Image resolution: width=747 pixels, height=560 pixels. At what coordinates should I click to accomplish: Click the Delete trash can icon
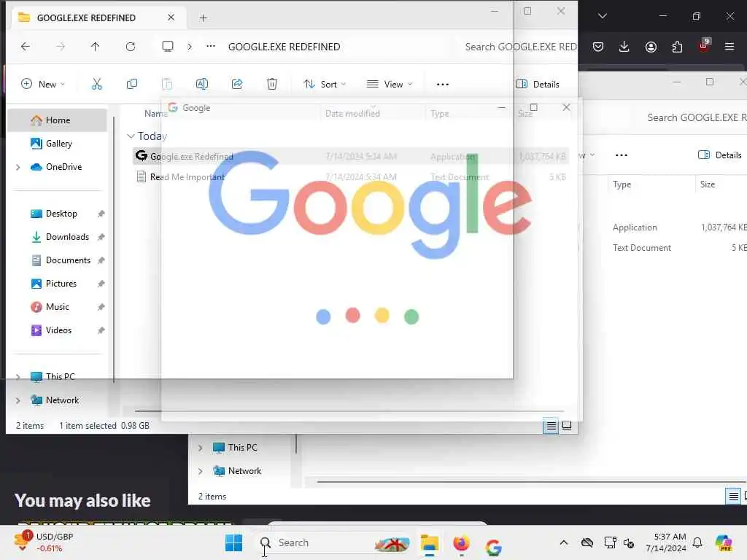tap(272, 85)
